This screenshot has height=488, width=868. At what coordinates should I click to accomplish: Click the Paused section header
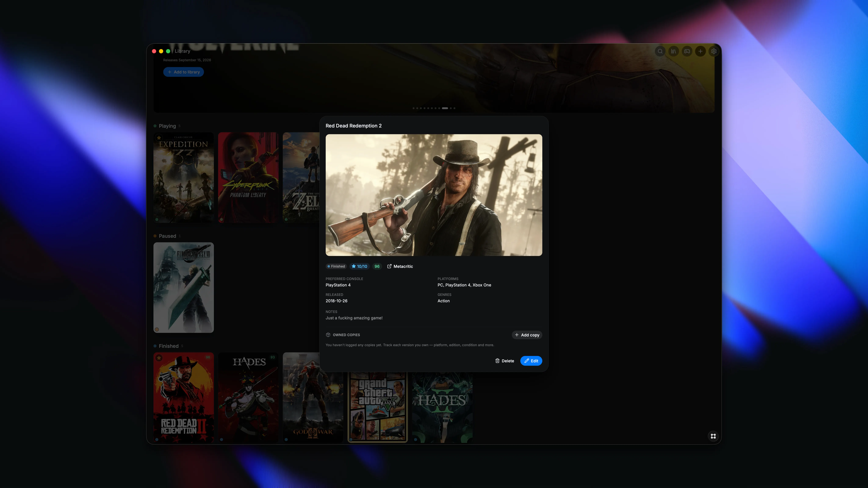167,236
